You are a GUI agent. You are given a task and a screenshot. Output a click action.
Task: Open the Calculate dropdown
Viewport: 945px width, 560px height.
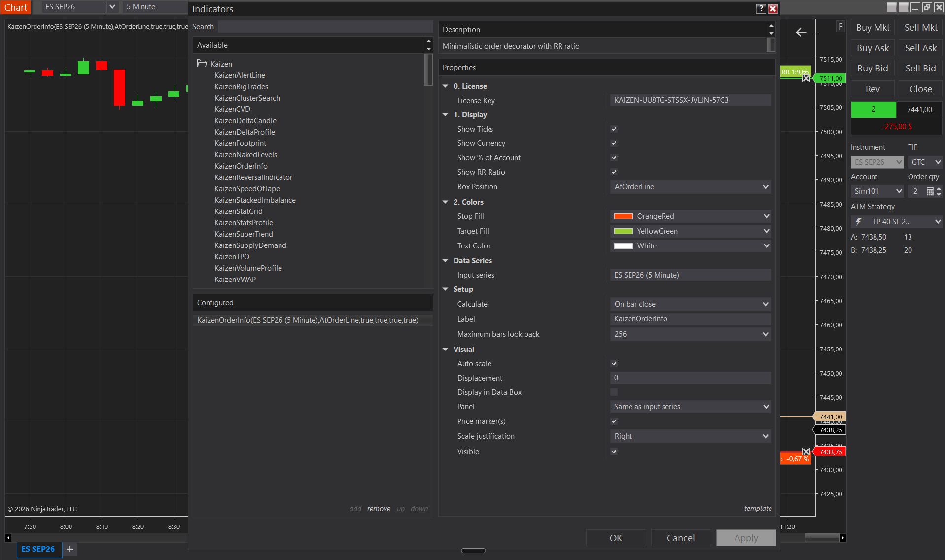tap(691, 304)
